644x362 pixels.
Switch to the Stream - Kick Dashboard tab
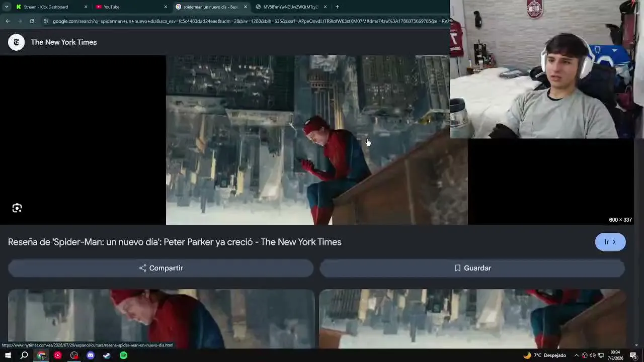pyautogui.click(x=52, y=7)
